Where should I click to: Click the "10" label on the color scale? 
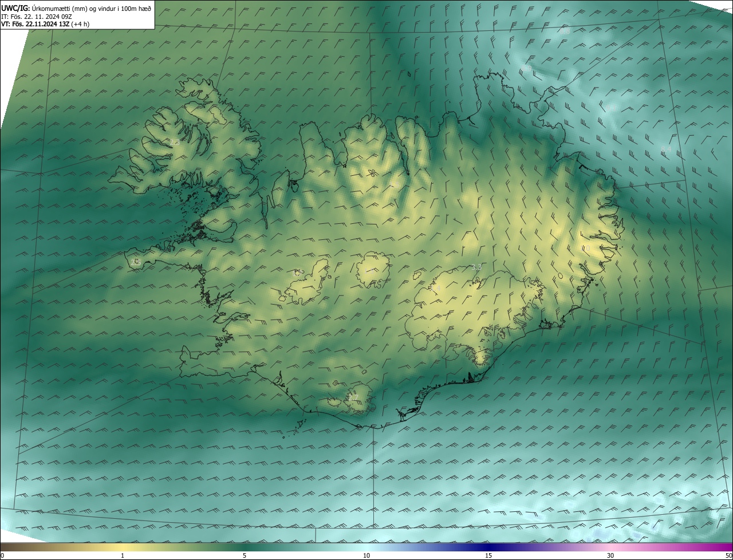[x=366, y=555]
